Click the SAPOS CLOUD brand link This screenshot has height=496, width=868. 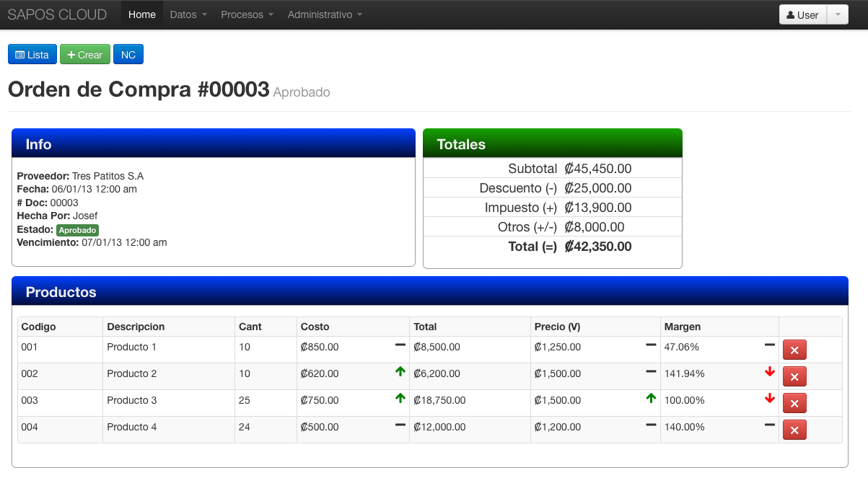coord(57,14)
